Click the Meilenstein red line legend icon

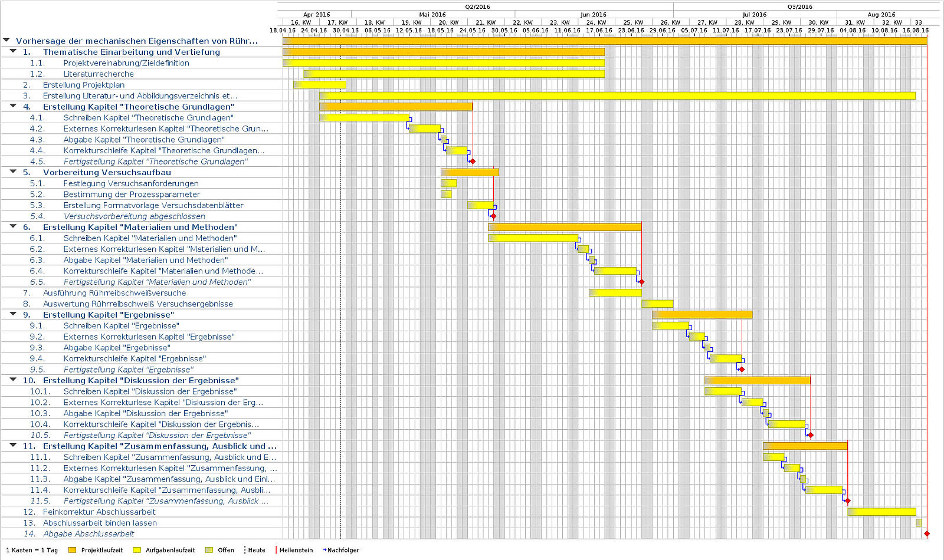[x=276, y=550]
